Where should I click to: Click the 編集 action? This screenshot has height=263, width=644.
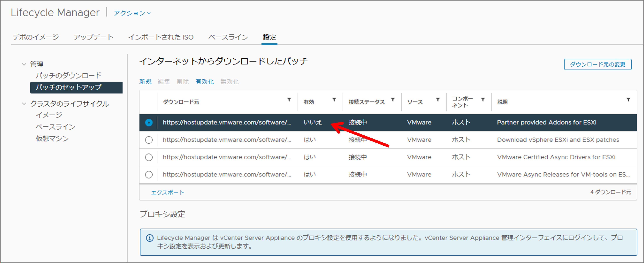tap(164, 81)
